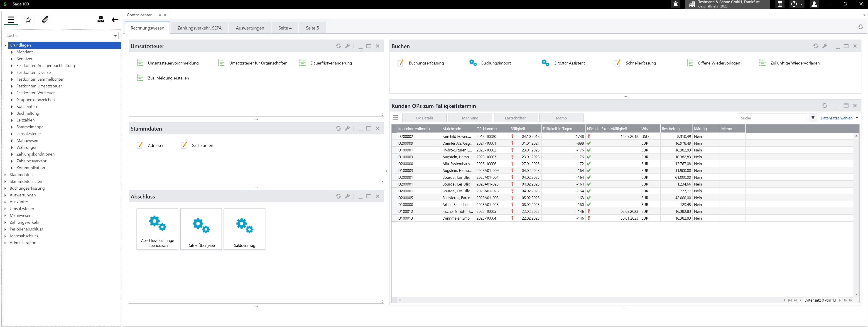
Task: Click the wrench icon in the Umsatzsteuer panel
Action: [x=347, y=46]
